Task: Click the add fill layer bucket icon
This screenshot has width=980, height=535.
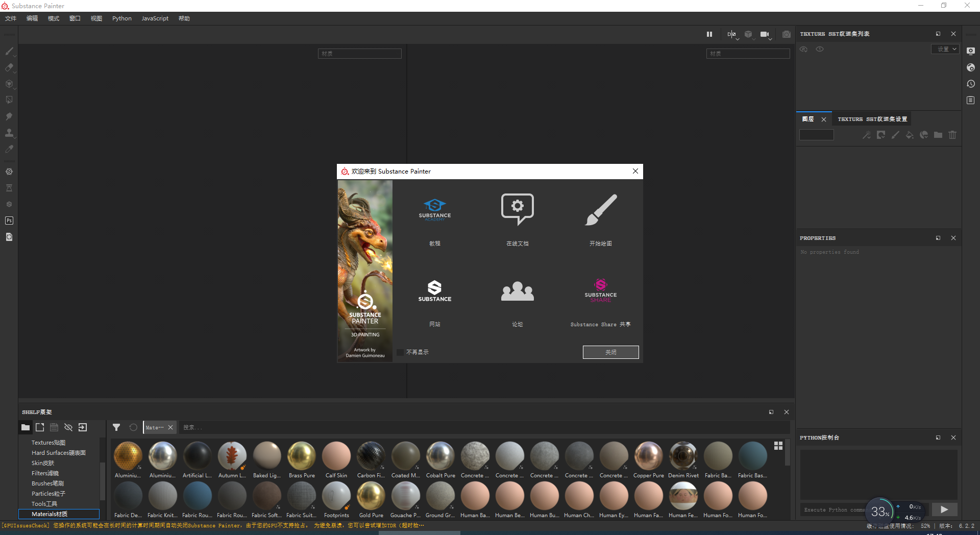Action: tap(910, 135)
